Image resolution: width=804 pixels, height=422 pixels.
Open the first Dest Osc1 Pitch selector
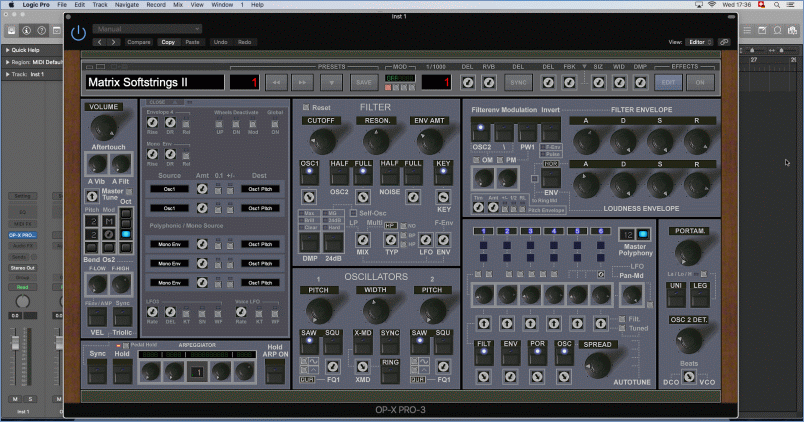260,189
